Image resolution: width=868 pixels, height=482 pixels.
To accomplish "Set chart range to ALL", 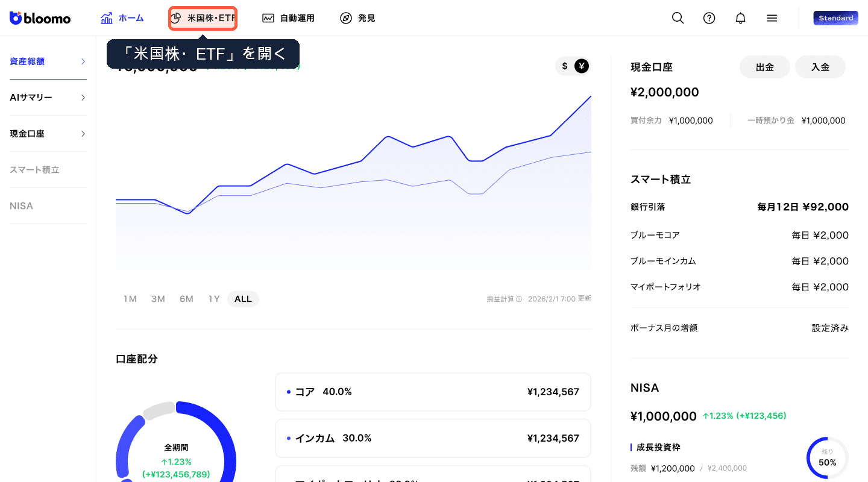I will [x=243, y=299].
